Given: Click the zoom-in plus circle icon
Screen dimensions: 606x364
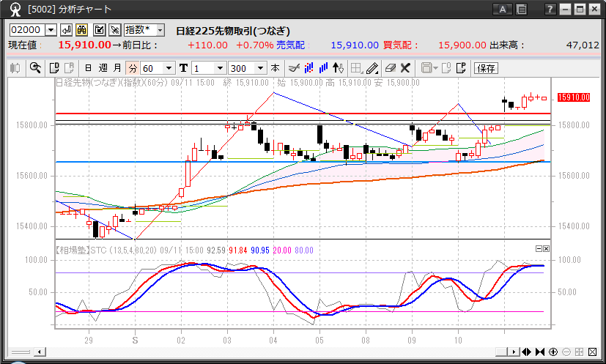Looking at the screenshot, I should pos(553,352).
